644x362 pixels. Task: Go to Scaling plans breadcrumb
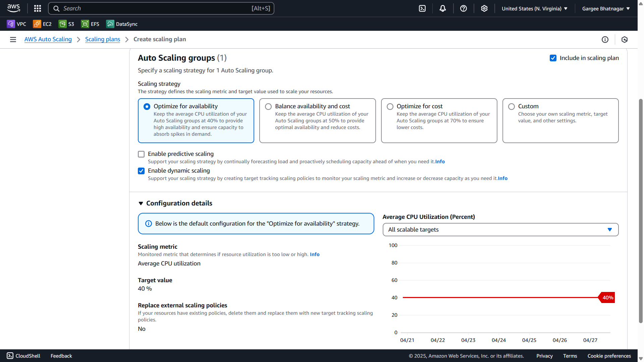[x=103, y=39]
